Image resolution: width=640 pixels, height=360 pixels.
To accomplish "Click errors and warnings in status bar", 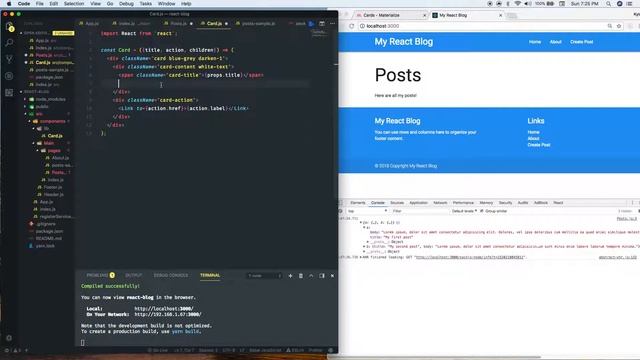I will click(12, 350).
